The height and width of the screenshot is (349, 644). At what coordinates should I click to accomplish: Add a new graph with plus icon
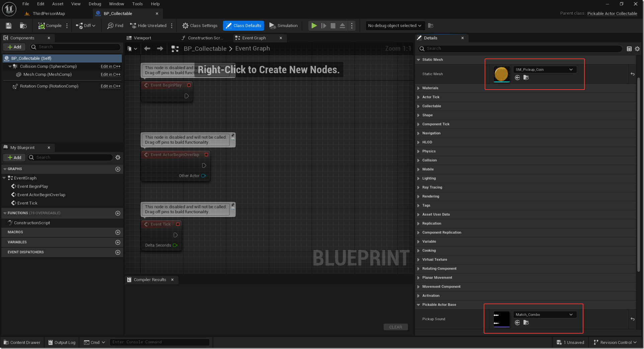click(118, 169)
